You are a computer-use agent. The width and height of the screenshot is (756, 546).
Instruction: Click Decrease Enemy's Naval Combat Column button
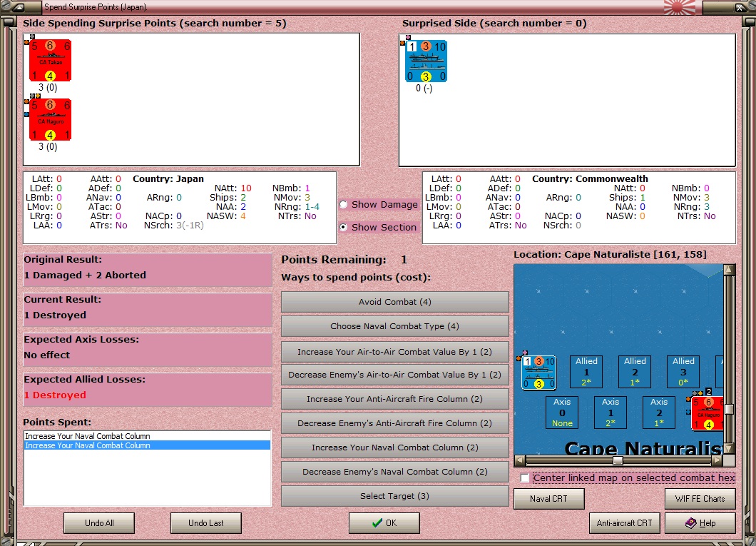click(395, 472)
